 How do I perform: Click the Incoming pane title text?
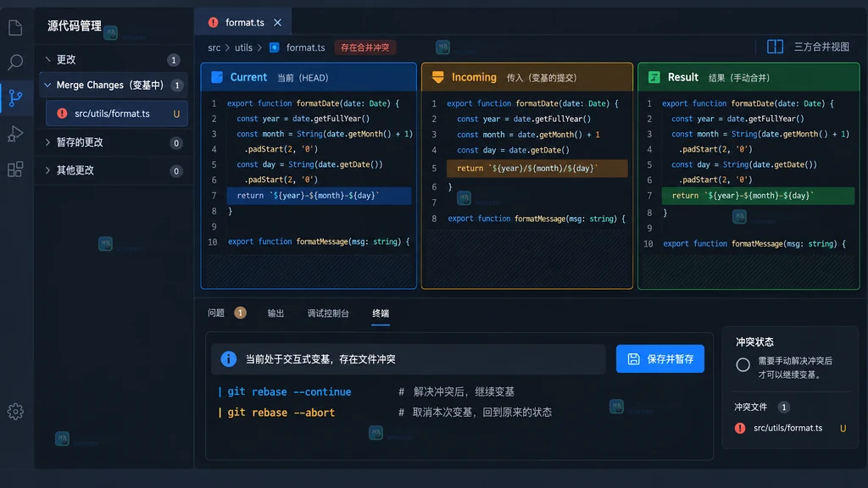coord(474,77)
